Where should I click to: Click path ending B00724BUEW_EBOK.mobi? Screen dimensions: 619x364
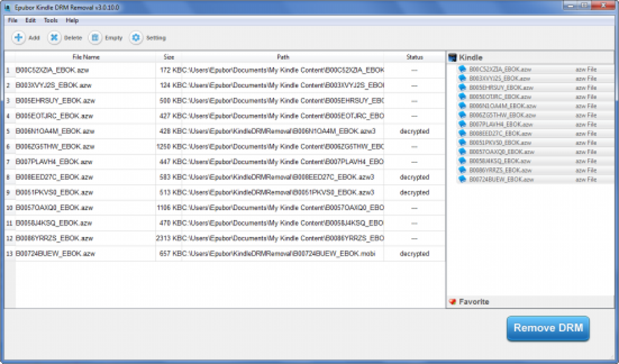point(279,254)
